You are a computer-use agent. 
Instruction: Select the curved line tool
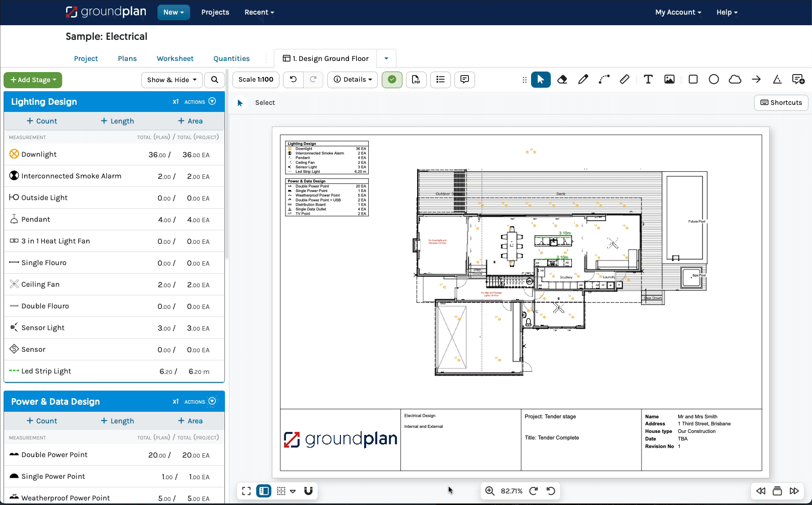(x=604, y=80)
